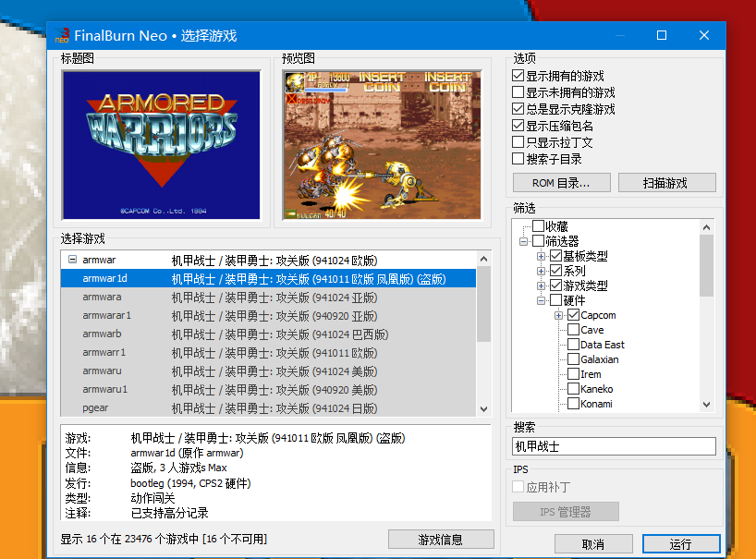Screen dimensions: 756x559
Task: Check the Kaneko hardware checkbox
Action: point(573,389)
